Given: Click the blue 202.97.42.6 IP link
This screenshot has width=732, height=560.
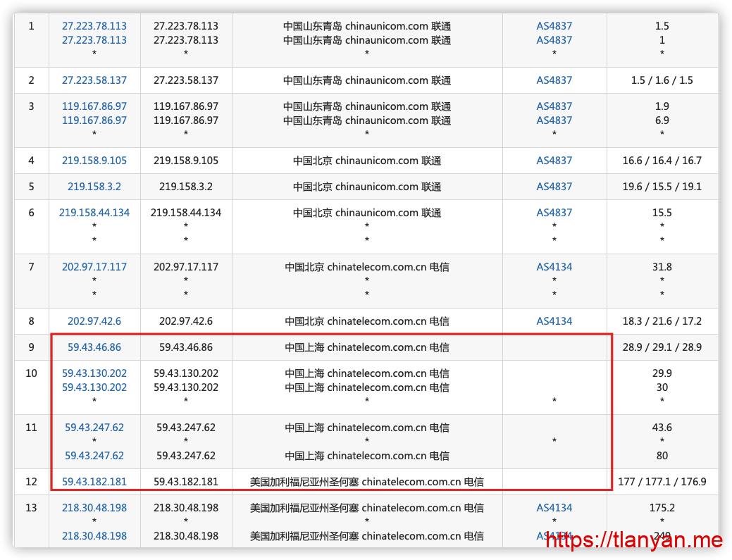Looking at the screenshot, I should pos(94,321).
